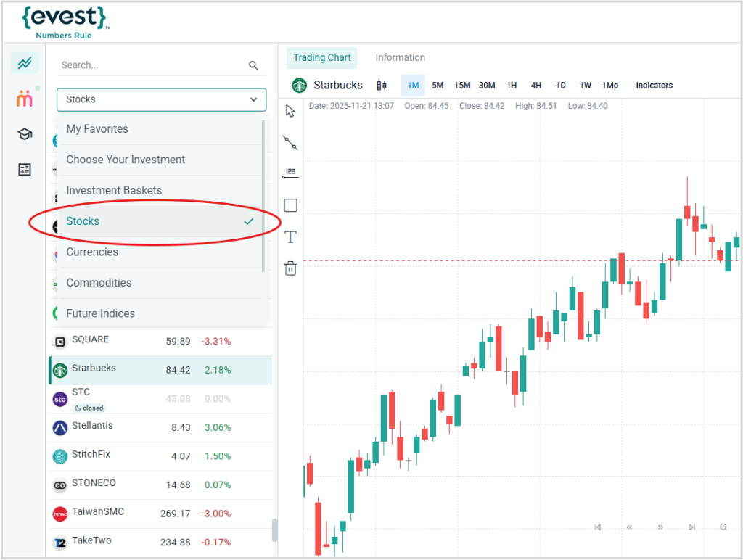Zoom in with the chart magnifier icon

(723, 527)
